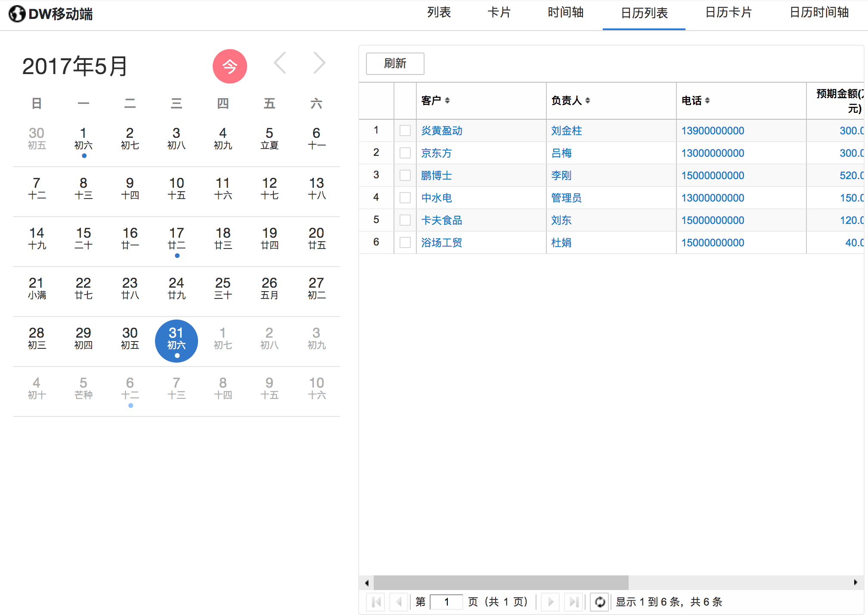Image resolution: width=868 pixels, height=615 pixels.
Task: Open customer link 京东方
Action: [x=437, y=153]
